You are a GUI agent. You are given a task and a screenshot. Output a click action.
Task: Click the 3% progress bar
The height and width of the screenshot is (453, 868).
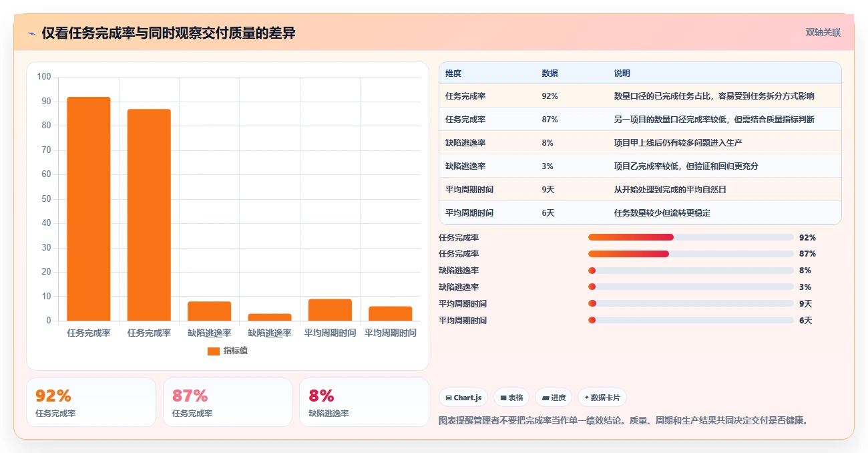coord(690,287)
